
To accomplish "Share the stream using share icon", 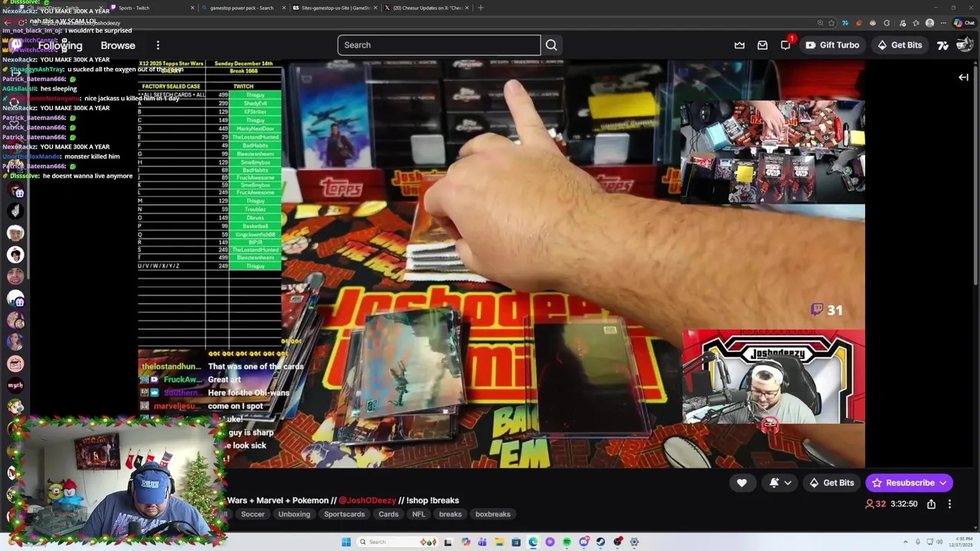I will pos(931,504).
